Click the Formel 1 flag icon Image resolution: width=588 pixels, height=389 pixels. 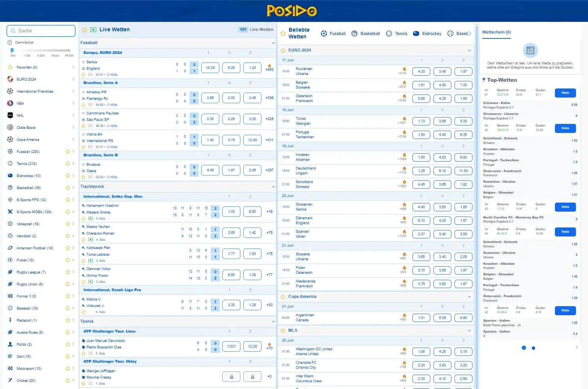[x=10, y=296]
